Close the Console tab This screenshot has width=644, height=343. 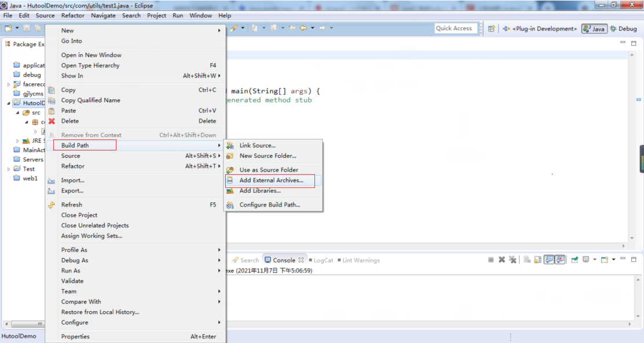[x=301, y=260]
